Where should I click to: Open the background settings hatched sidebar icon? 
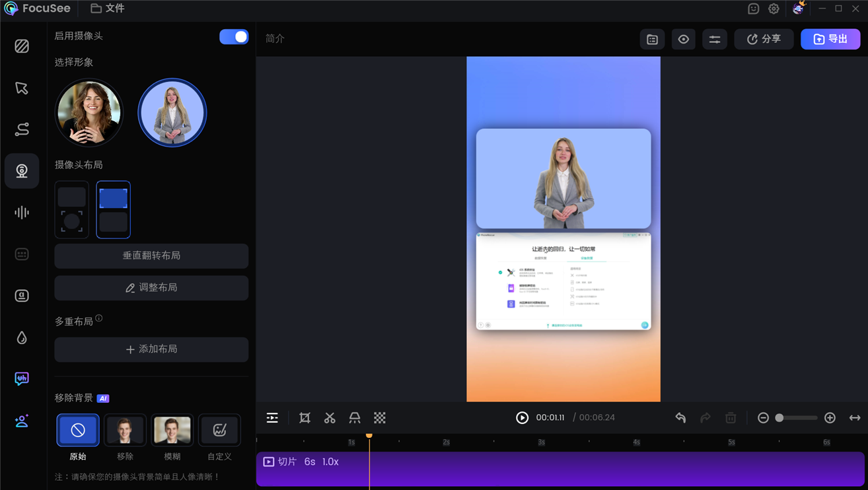point(22,46)
